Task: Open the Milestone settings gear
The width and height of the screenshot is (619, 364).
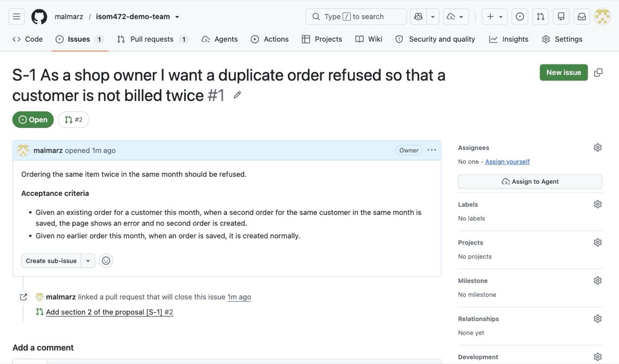Action: tap(598, 280)
